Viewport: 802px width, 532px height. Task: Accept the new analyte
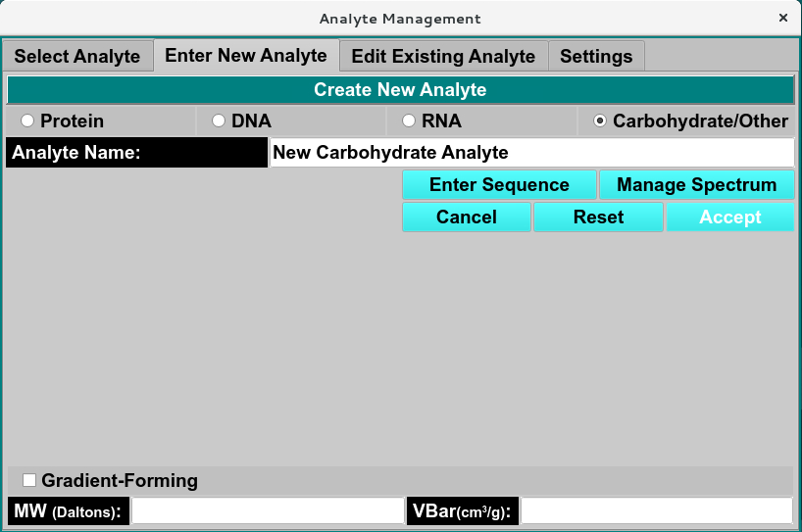[729, 218]
